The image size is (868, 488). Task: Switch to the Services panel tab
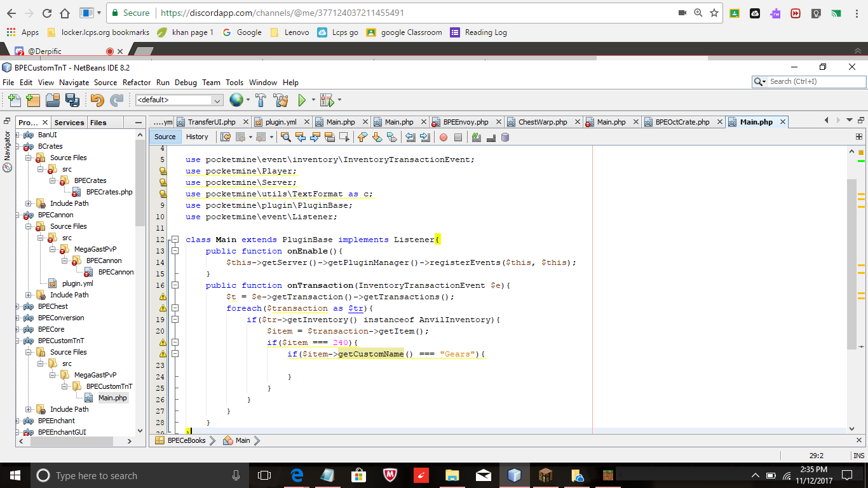point(69,123)
